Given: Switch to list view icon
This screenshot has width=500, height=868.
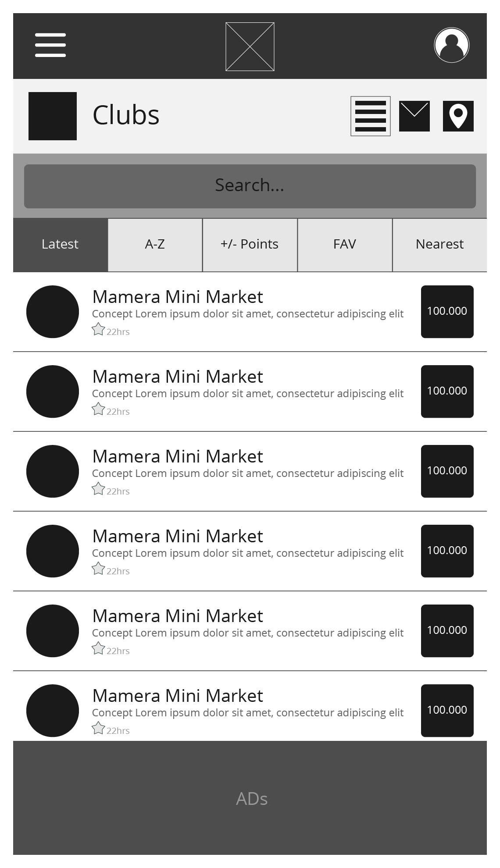Looking at the screenshot, I should pyautogui.click(x=371, y=116).
